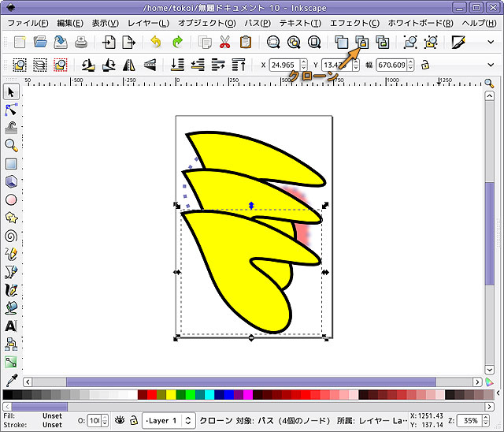Choose the yellow palette swatch
The width and height of the screenshot is (504, 432).
click(170, 394)
